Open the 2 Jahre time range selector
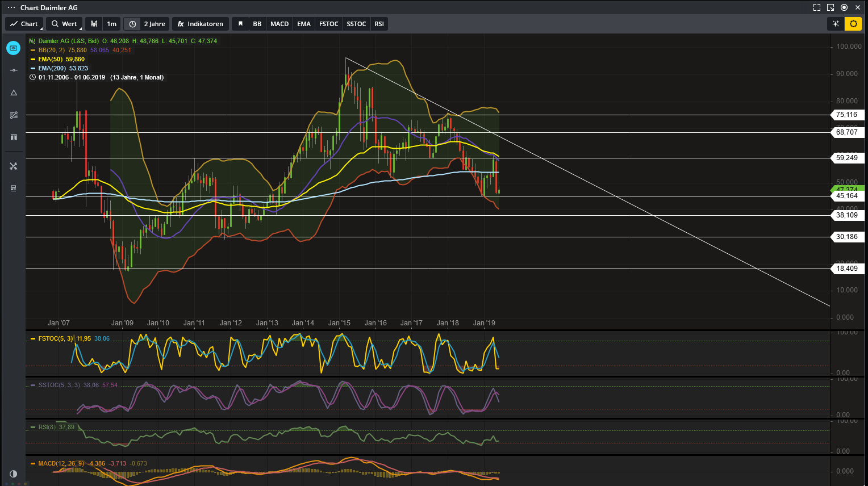 [154, 24]
